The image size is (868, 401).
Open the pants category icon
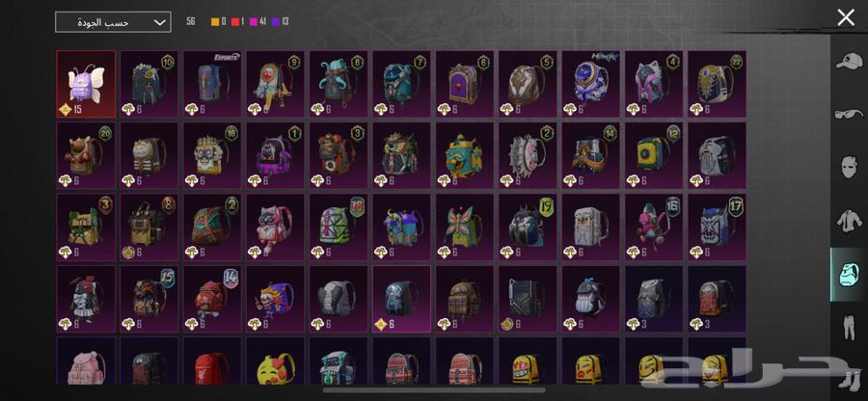pyautogui.click(x=849, y=328)
